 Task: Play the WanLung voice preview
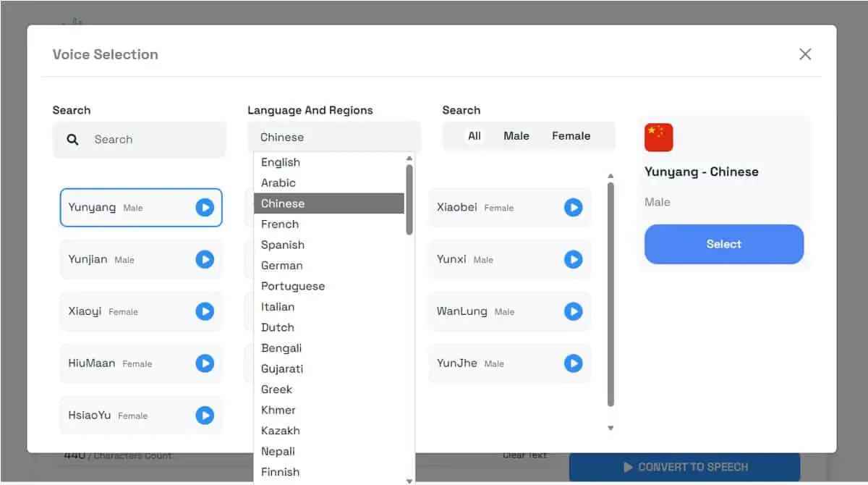pyautogui.click(x=574, y=312)
